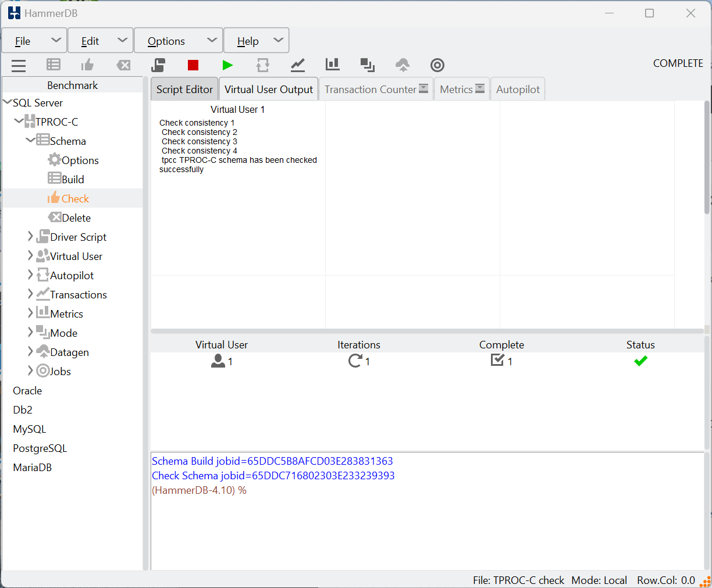Switch to the Virtual User Output tab
712x588 pixels.
point(269,89)
